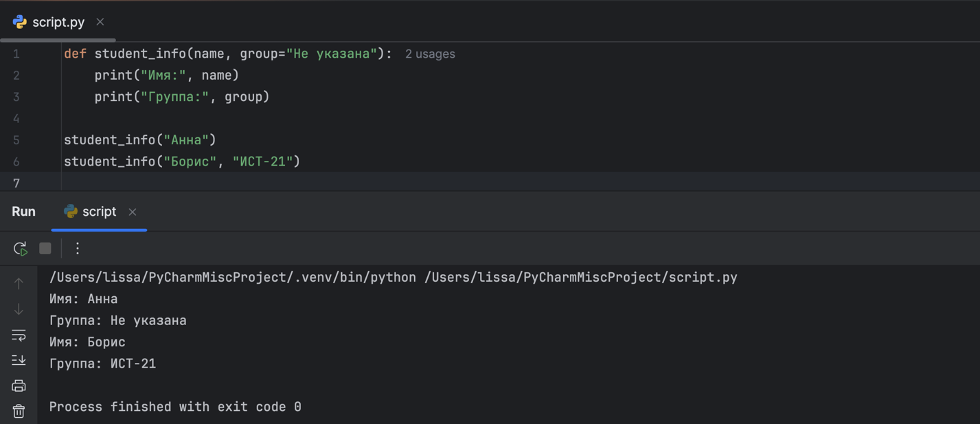Open the three-dot More options menu
980x424 pixels.
[x=78, y=248]
